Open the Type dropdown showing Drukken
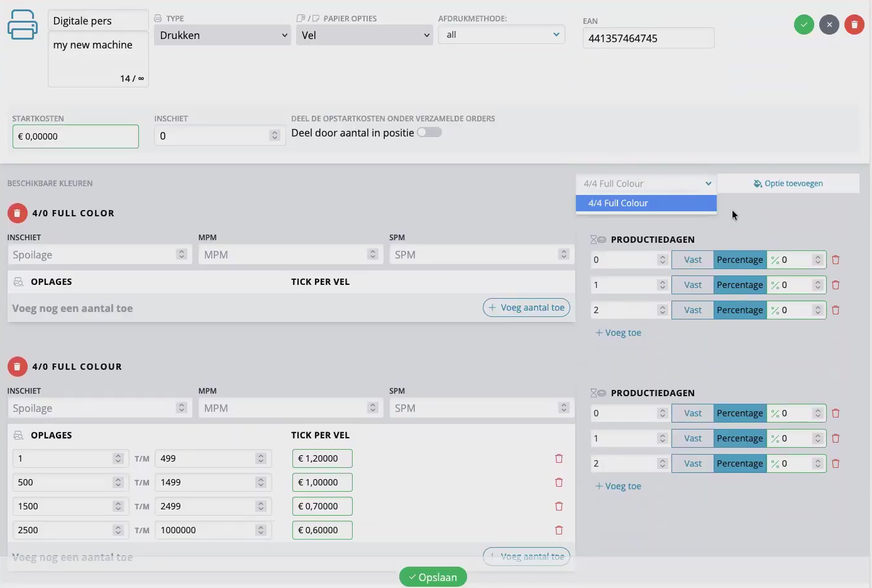Viewport: 872px width, 588px height. click(222, 35)
